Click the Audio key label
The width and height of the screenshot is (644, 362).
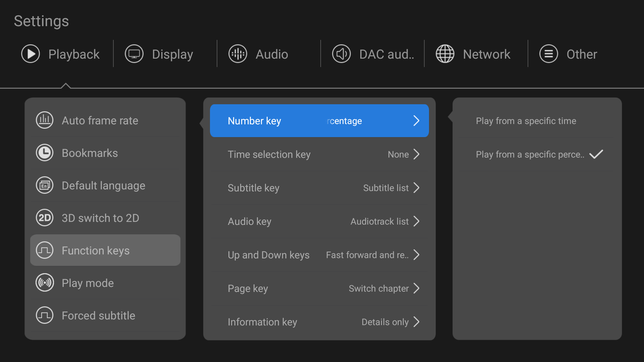pyautogui.click(x=249, y=221)
